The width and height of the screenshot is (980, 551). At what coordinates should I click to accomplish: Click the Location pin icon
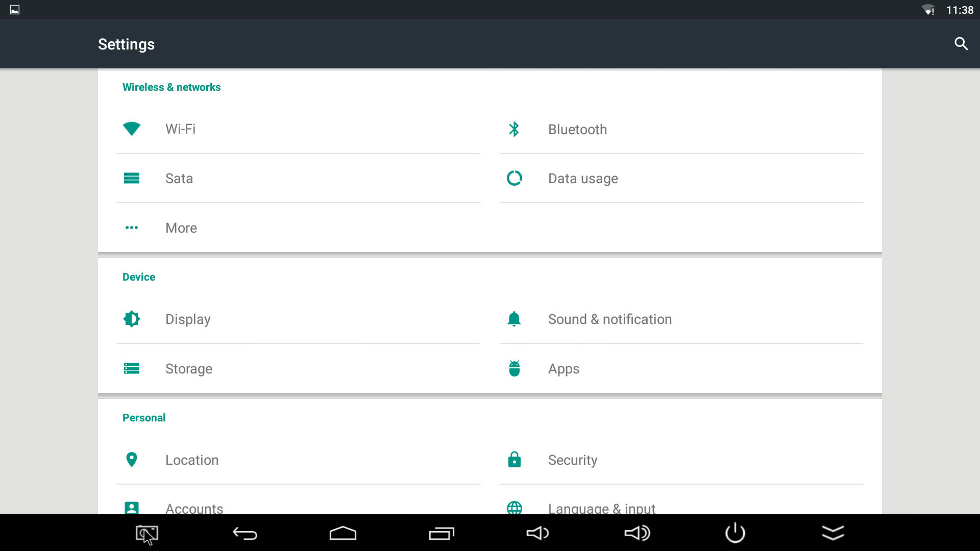[132, 460]
